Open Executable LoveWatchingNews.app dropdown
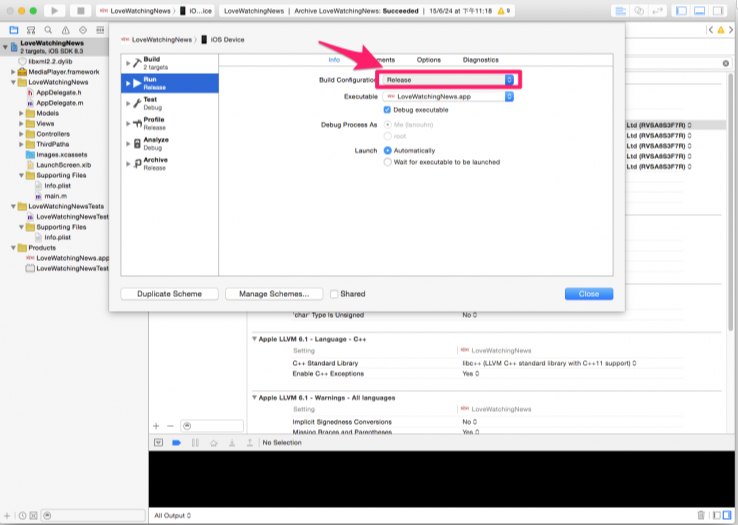Screen dimensions: 738x525 448,97
